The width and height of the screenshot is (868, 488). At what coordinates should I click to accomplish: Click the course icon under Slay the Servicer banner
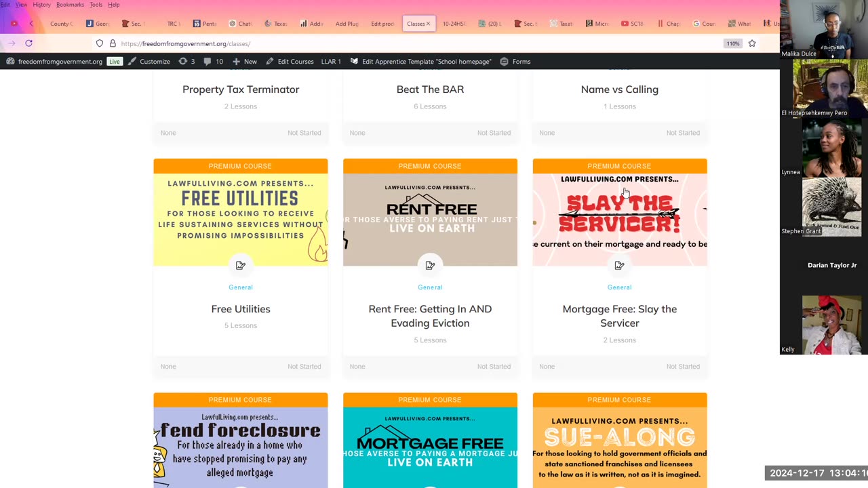pos(619,266)
